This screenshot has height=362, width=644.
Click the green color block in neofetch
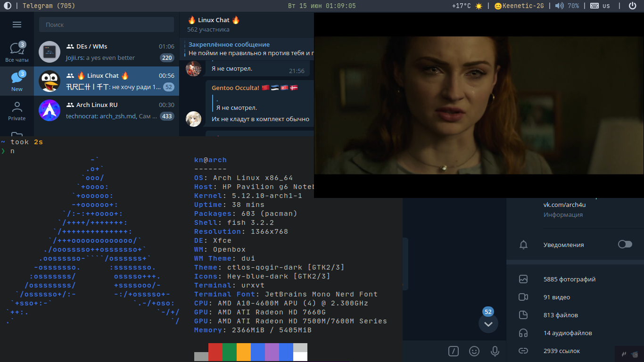pyautogui.click(x=230, y=352)
